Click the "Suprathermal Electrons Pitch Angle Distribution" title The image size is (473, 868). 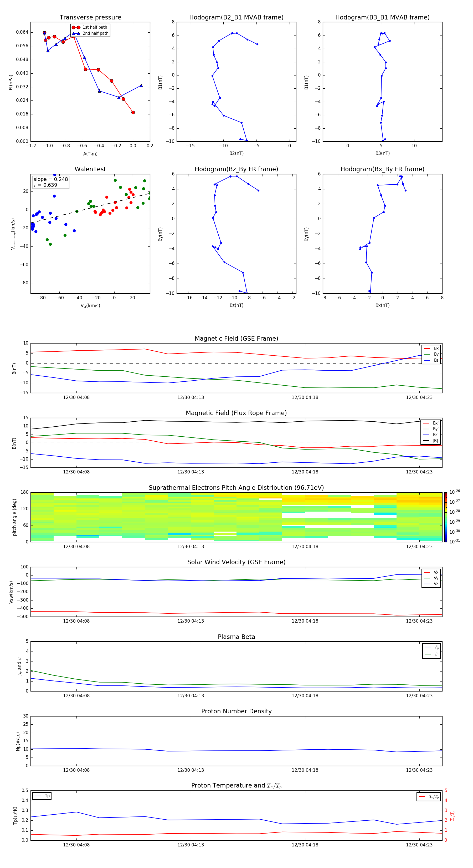(236, 488)
